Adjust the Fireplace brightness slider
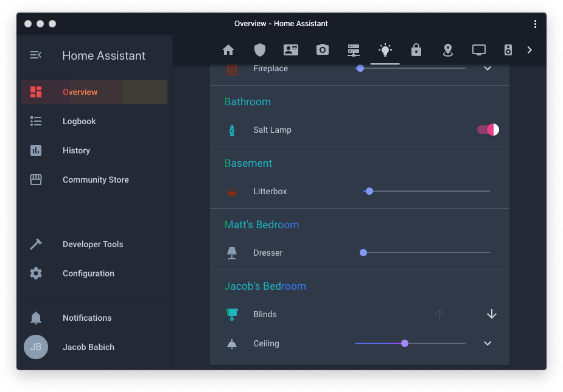This screenshot has height=392, width=563. (x=410, y=68)
